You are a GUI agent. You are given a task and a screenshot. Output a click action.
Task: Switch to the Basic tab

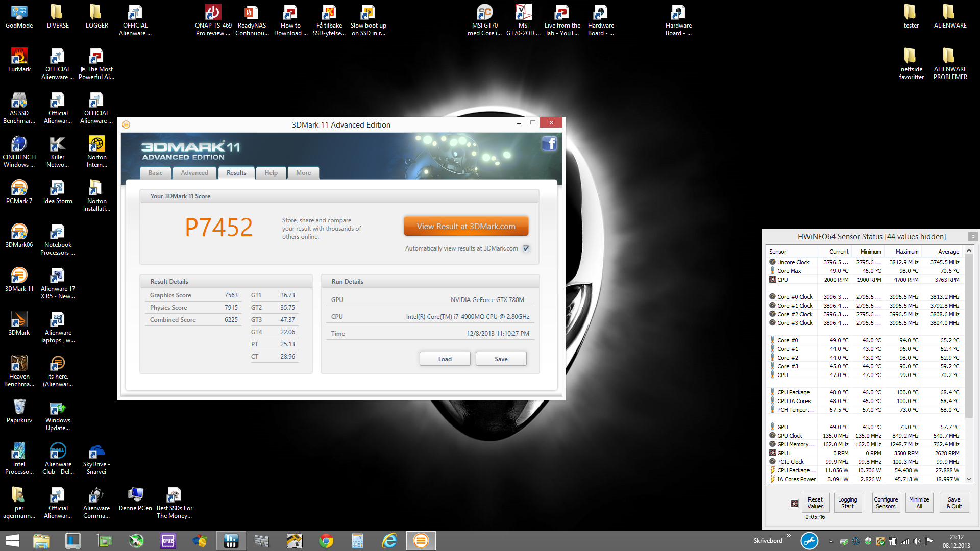point(155,173)
